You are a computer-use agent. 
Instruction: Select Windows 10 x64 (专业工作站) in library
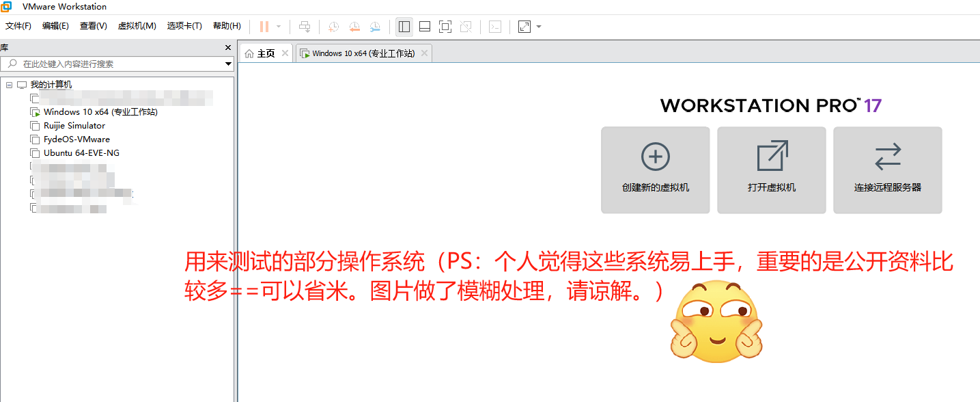(x=100, y=112)
